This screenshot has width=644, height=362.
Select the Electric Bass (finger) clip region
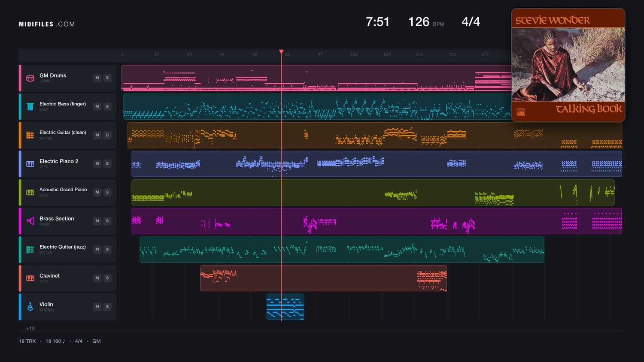point(318,106)
